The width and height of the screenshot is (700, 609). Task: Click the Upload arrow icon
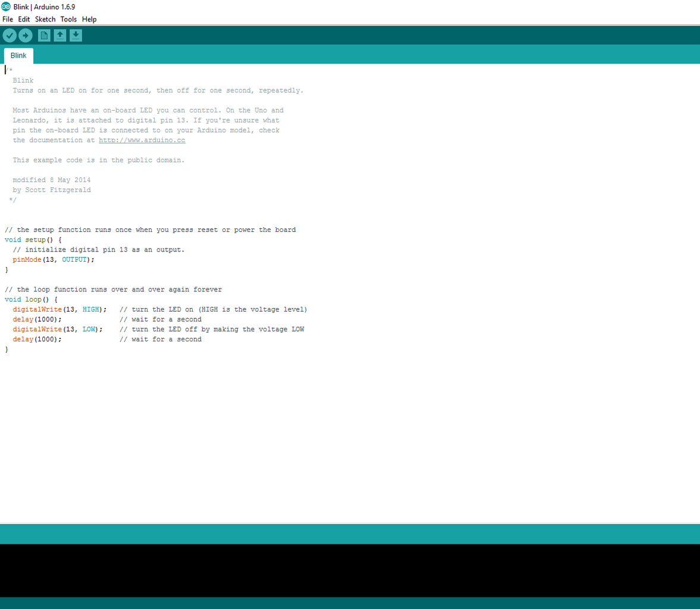coord(25,35)
